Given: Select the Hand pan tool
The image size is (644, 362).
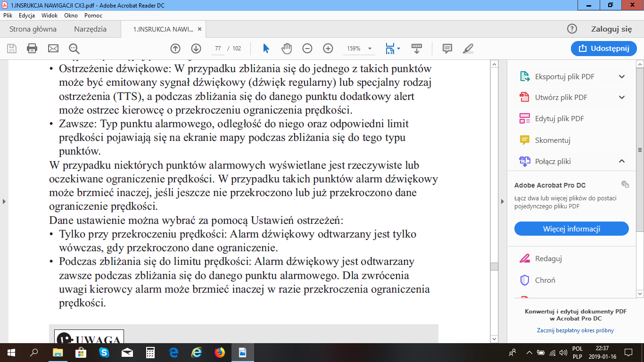Looking at the screenshot, I should click(287, 49).
